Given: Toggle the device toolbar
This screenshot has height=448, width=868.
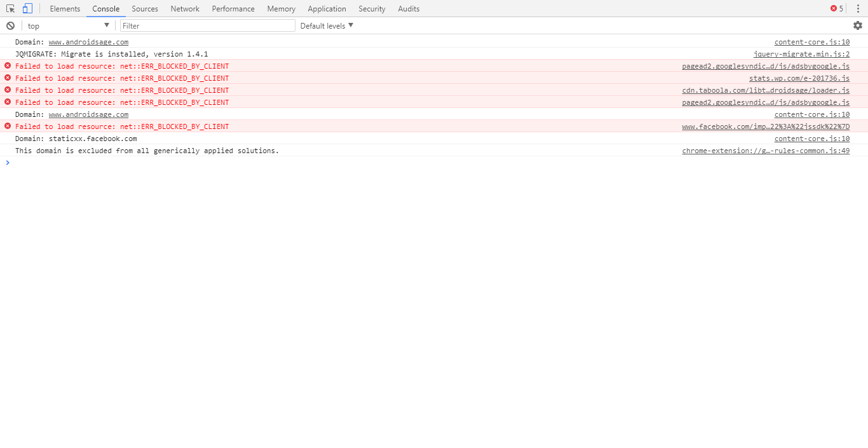Looking at the screenshot, I should (x=26, y=8).
